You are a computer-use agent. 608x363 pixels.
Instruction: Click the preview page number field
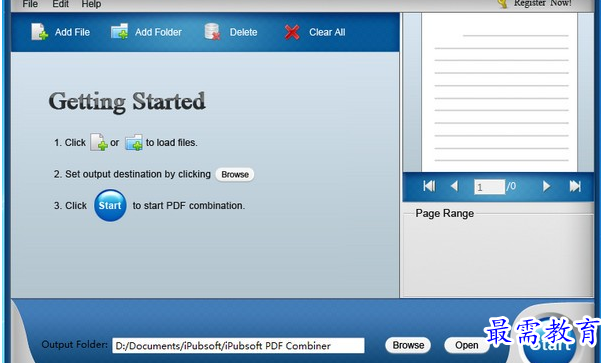click(489, 187)
